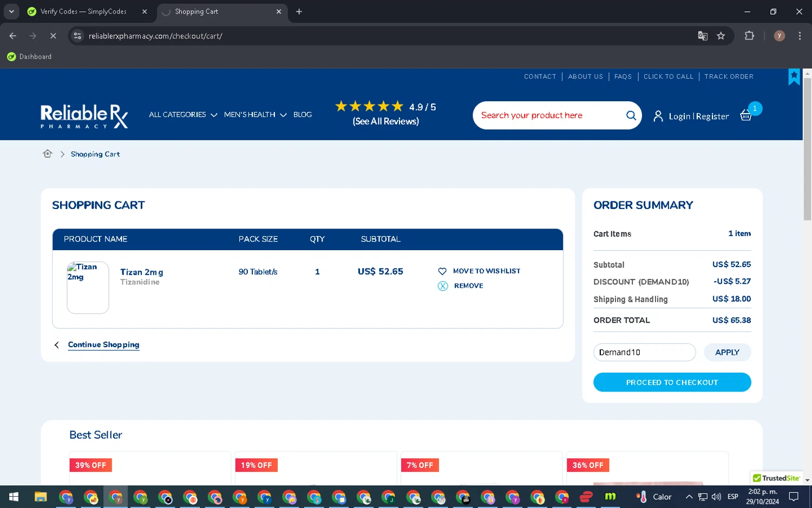812x508 pixels.
Task: Stop page loading with X button
Action: (53, 36)
